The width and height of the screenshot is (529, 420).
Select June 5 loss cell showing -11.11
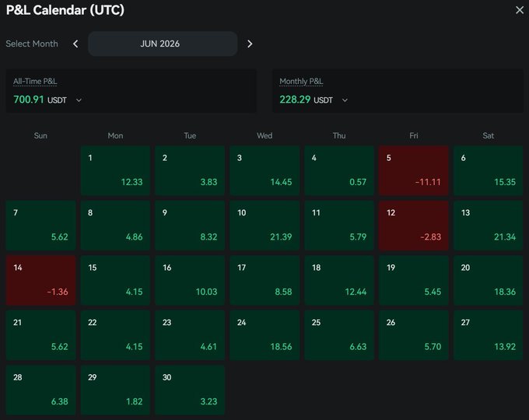point(414,170)
